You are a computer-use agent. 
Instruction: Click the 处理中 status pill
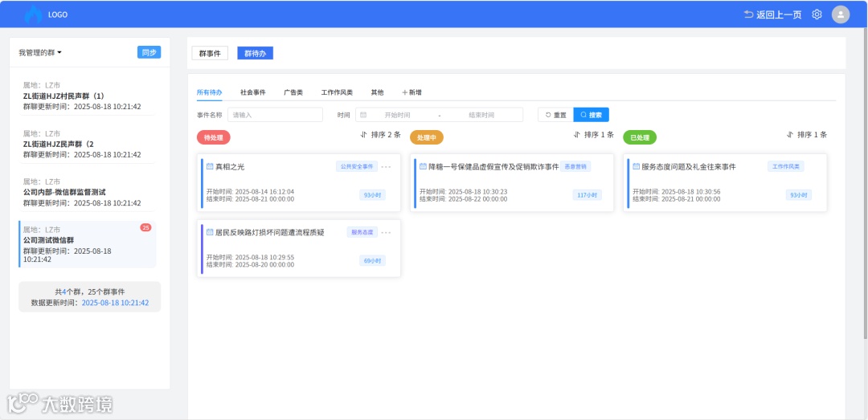[427, 137]
